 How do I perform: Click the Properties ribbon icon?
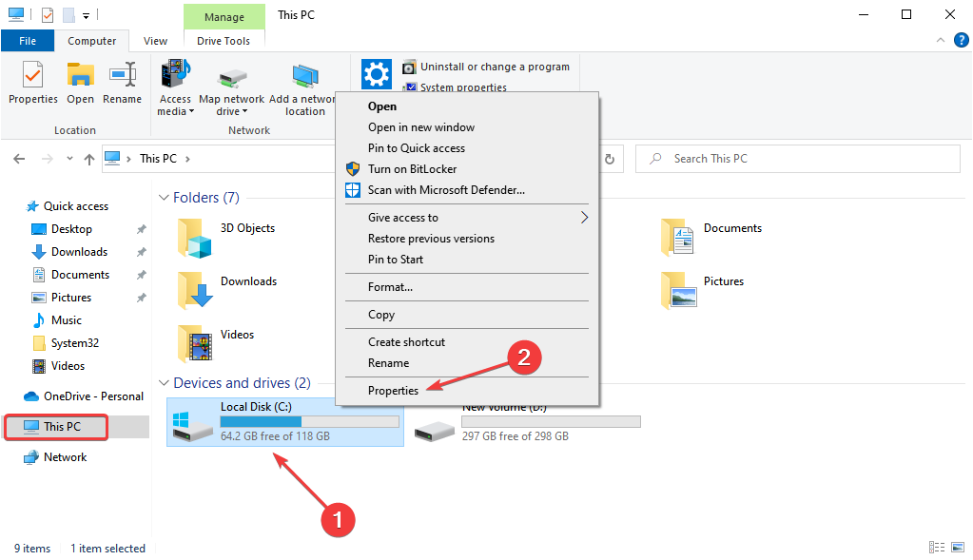pyautogui.click(x=33, y=83)
